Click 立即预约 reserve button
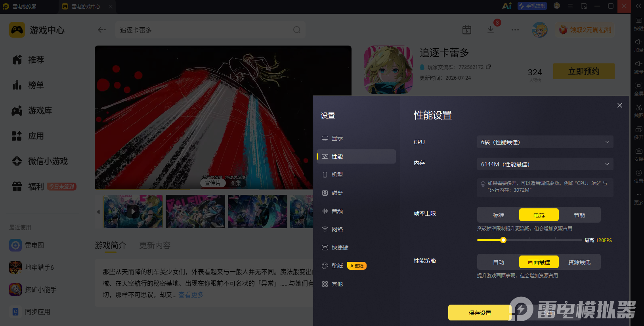This screenshot has height=326, width=644. tap(584, 71)
